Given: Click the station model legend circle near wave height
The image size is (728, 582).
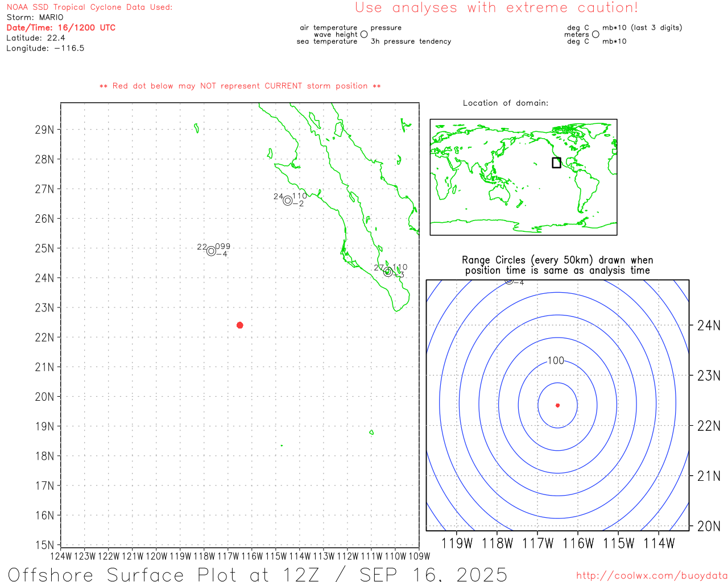Looking at the screenshot, I should (364, 35).
